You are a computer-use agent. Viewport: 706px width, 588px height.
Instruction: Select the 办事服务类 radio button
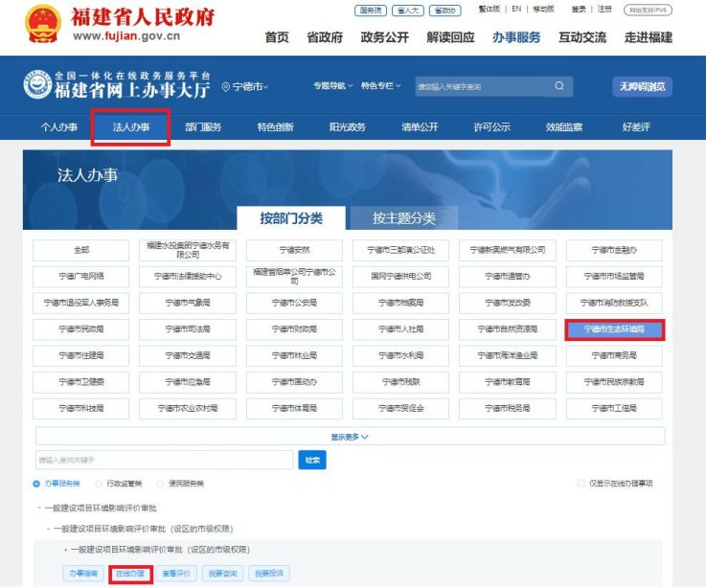tap(37, 484)
